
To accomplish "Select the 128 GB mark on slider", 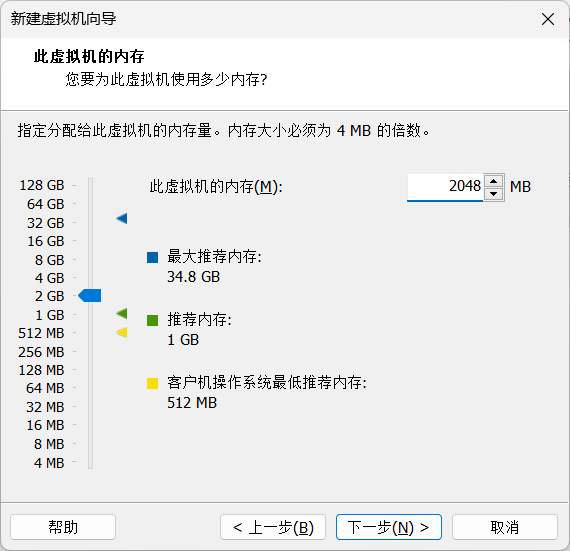I will point(90,185).
